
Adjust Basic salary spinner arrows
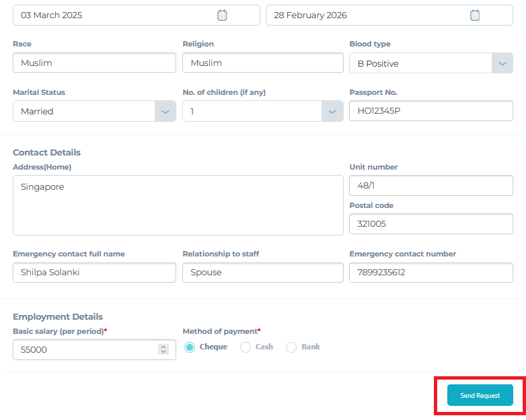pyautogui.click(x=163, y=349)
